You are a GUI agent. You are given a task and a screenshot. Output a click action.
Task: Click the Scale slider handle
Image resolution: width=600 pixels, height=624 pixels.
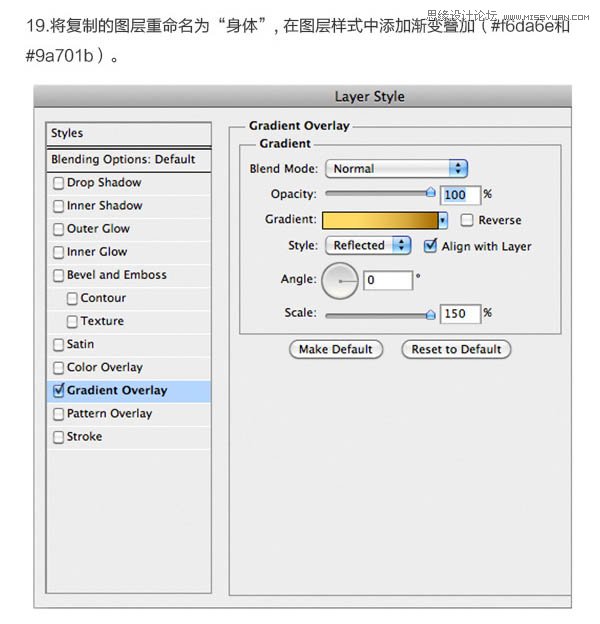[x=430, y=314]
